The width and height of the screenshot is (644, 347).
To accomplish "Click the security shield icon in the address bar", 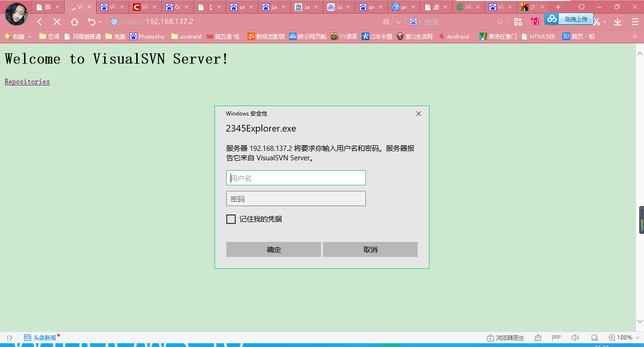I will tap(114, 22).
